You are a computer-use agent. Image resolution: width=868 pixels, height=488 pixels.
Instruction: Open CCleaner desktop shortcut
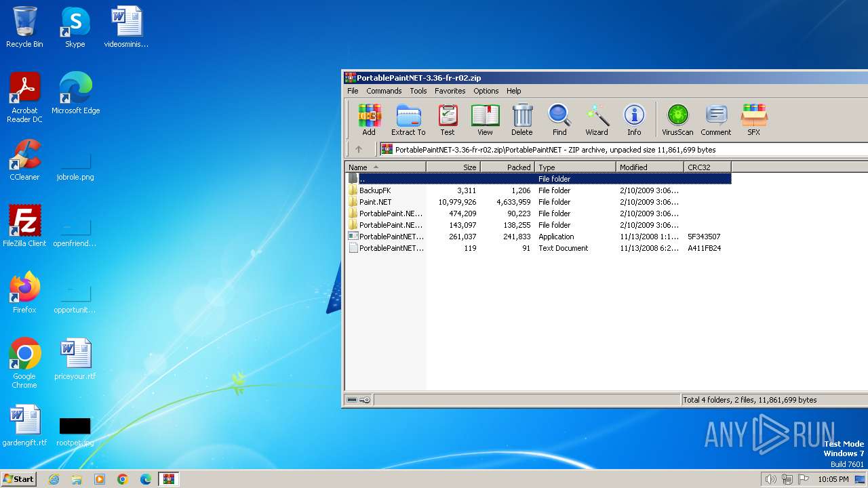(24, 160)
